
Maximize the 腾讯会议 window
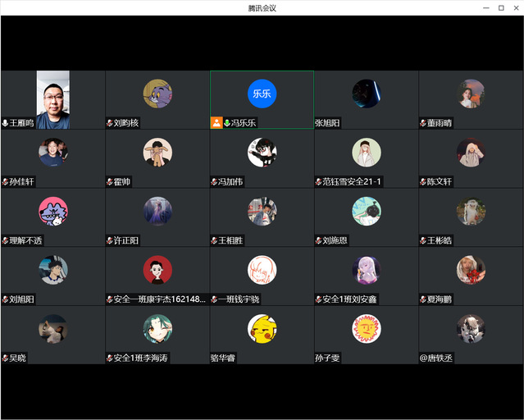pyautogui.click(x=501, y=7)
